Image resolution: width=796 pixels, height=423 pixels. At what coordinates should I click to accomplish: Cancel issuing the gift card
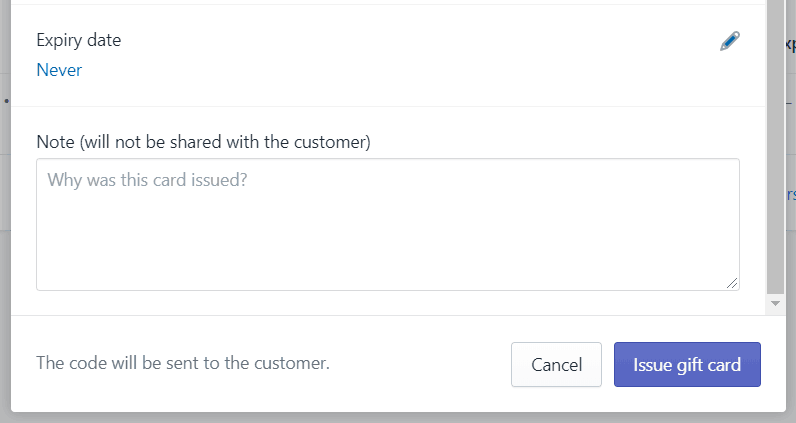(x=556, y=365)
